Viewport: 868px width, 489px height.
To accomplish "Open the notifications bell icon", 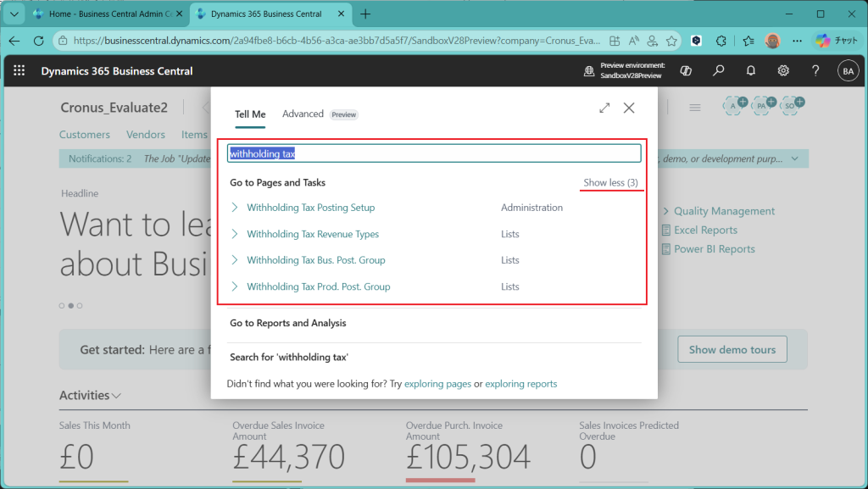I will (x=750, y=71).
